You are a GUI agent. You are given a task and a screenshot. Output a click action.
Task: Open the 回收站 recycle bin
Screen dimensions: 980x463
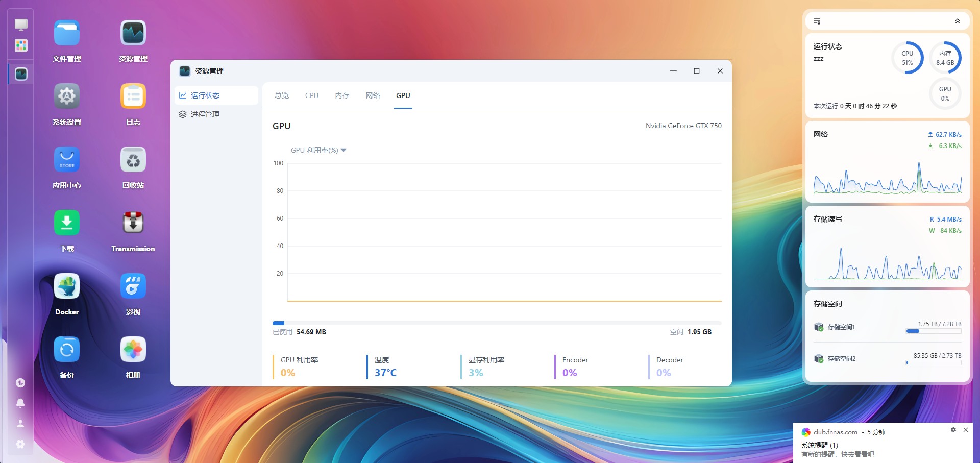(133, 160)
